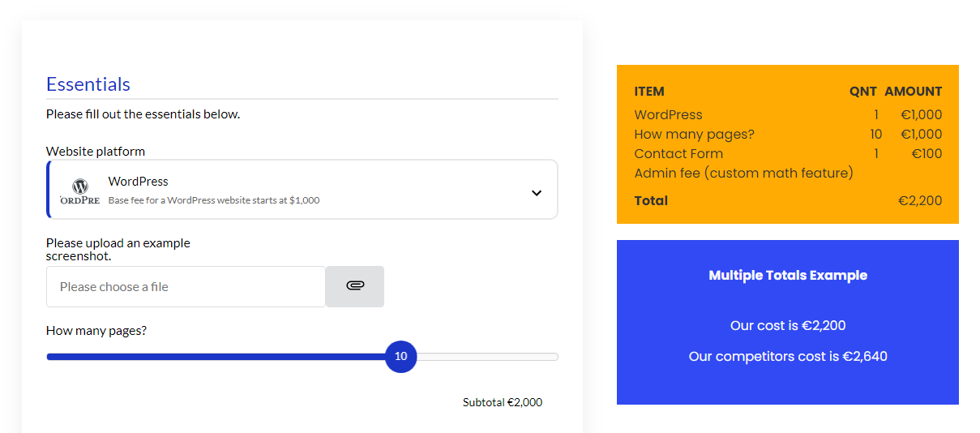980x433 pixels.
Task: Click the WordPress base fee description
Action: (214, 200)
